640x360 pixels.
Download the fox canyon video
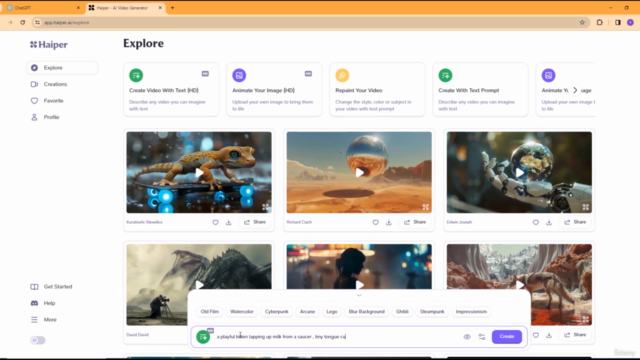[549, 335]
